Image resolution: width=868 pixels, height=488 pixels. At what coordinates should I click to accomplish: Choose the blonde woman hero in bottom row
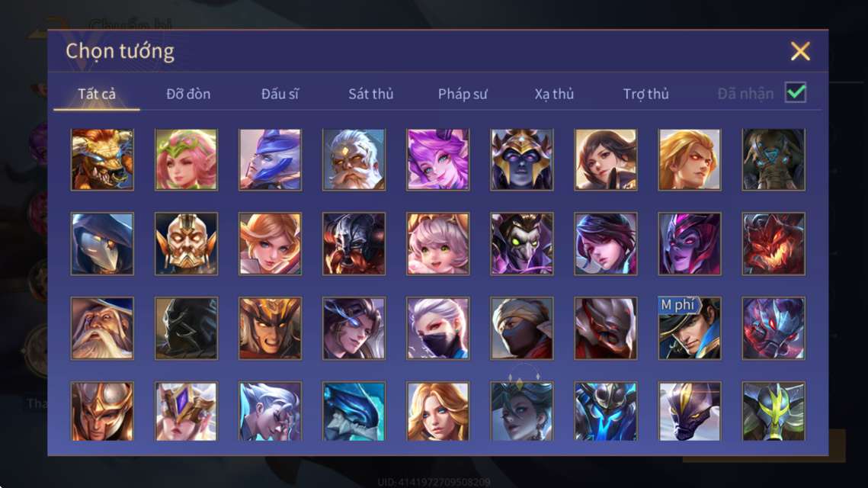coord(438,411)
